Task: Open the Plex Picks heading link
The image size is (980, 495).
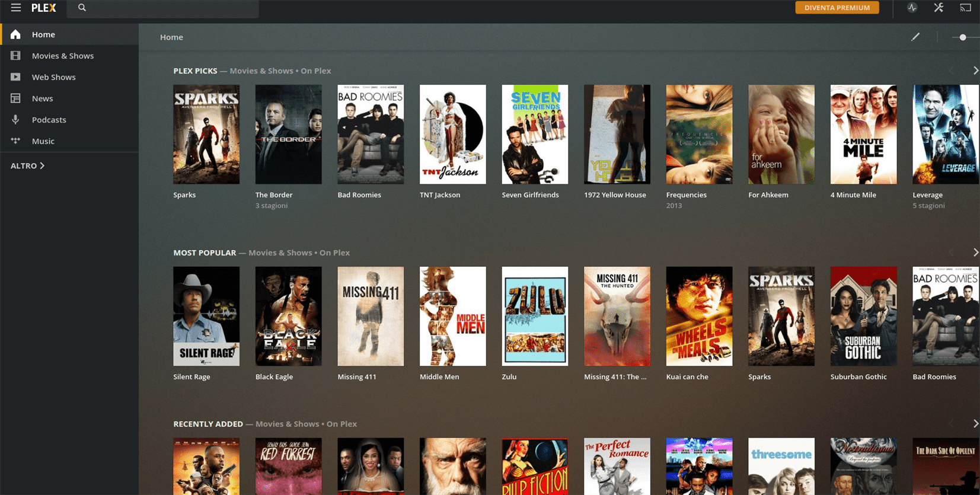Action: pyautogui.click(x=195, y=71)
